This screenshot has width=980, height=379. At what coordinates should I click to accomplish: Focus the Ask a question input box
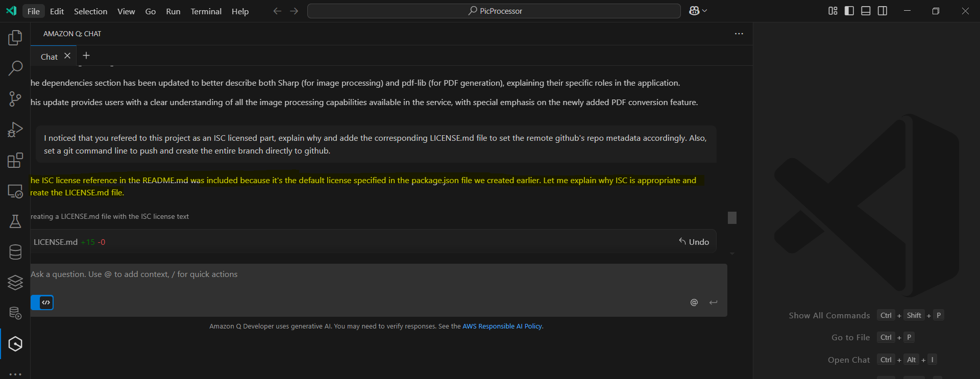coord(379,274)
